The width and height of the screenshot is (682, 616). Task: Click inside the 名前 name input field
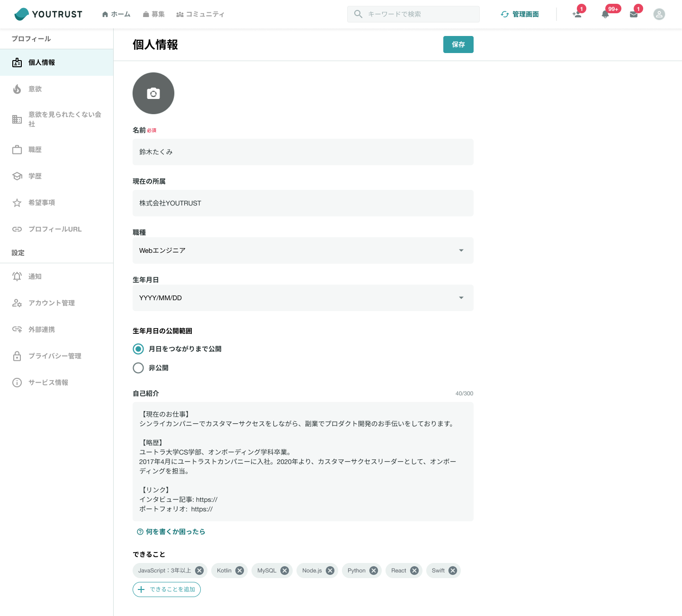(x=303, y=152)
